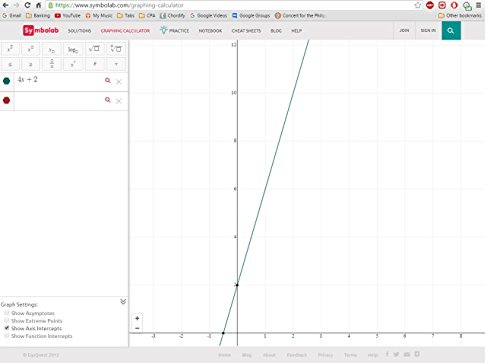
Task: Bookmark this page with the star
Action: click(418, 5)
